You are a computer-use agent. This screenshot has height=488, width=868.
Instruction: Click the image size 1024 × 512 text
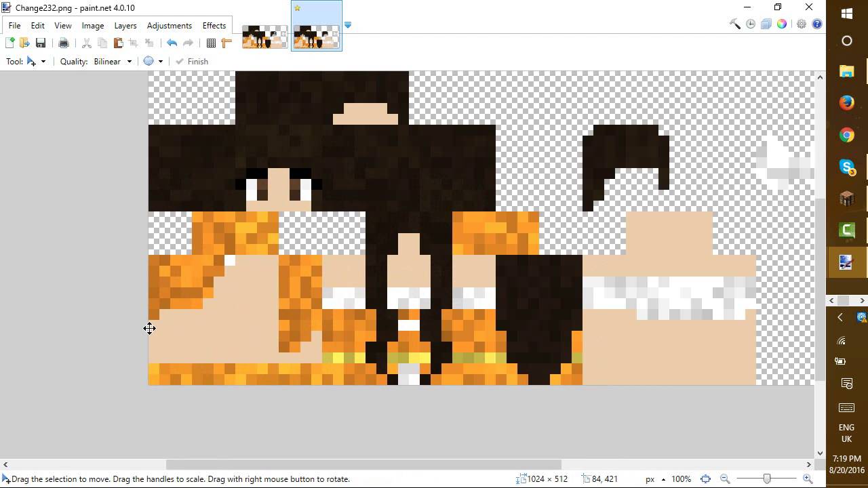click(x=547, y=479)
